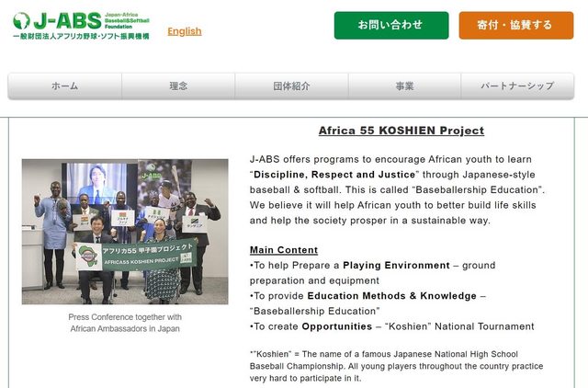
Task: Click the bold word Opportunities
Action: [x=337, y=326]
